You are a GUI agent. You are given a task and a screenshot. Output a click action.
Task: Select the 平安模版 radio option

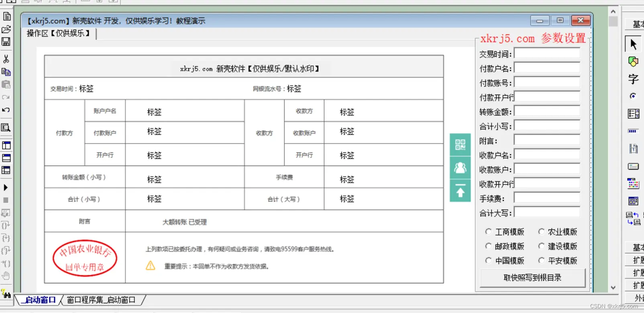tap(558, 261)
